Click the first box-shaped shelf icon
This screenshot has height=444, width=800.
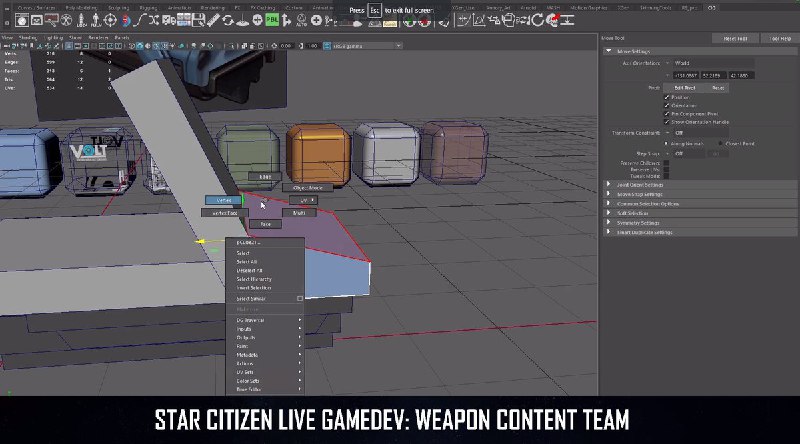coord(21,20)
